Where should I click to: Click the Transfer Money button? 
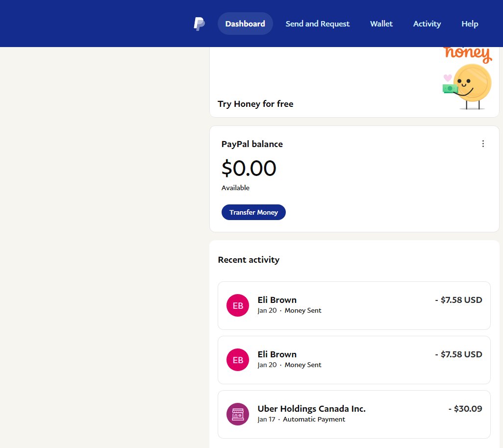coord(253,212)
